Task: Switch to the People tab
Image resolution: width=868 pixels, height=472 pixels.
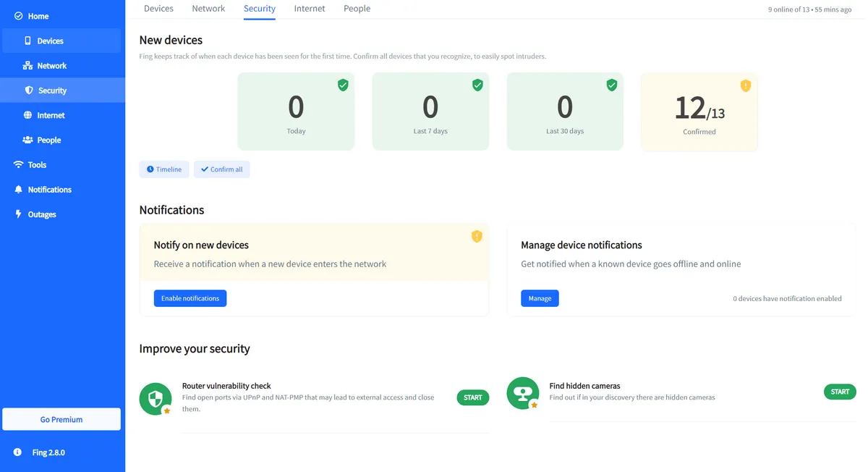Action: pos(357,9)
